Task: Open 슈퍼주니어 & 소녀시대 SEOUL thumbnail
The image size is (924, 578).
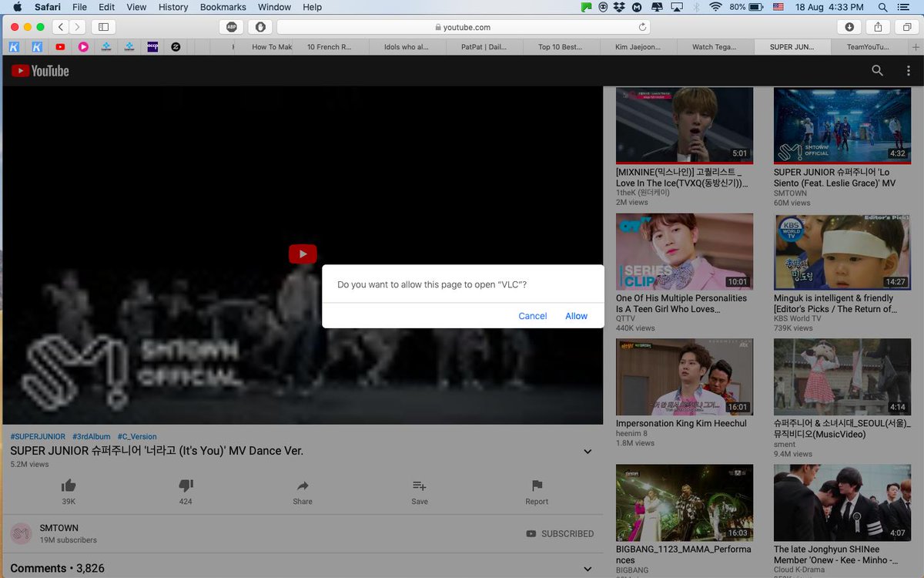Action: [x=842, y=377]
